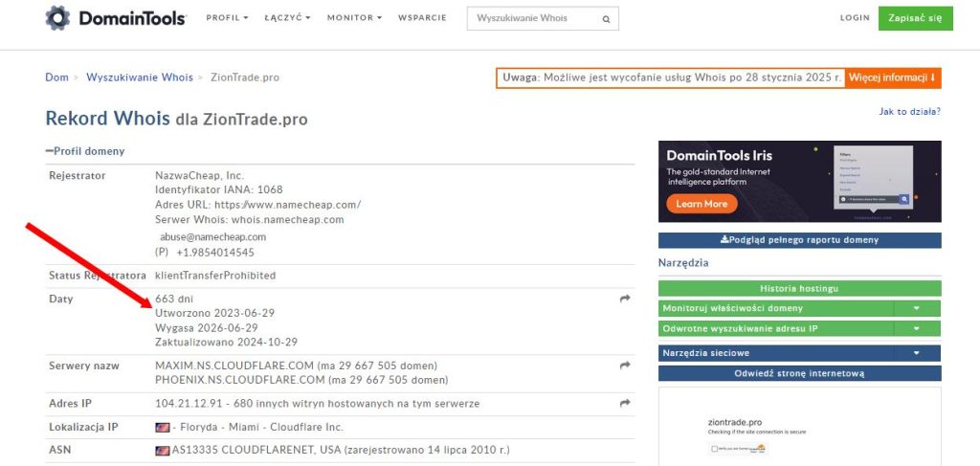
Task: Click Podgląd pełnego raportu domeny button
Action: [799, 240]
